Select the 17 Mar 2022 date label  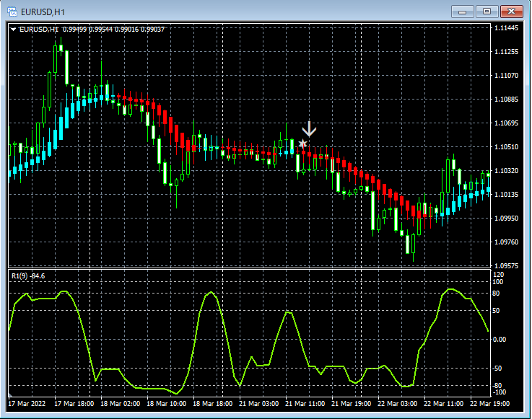click(28, 404)
